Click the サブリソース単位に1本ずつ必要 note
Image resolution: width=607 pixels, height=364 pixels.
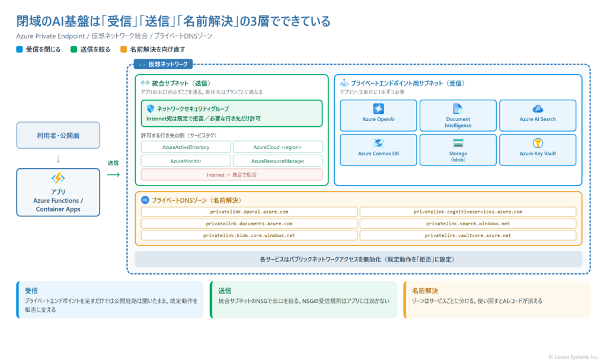coord(372,92)
